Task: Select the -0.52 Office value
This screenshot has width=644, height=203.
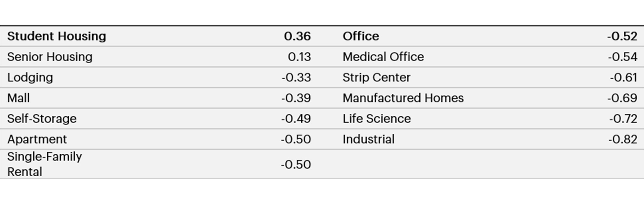Action: 622,36
